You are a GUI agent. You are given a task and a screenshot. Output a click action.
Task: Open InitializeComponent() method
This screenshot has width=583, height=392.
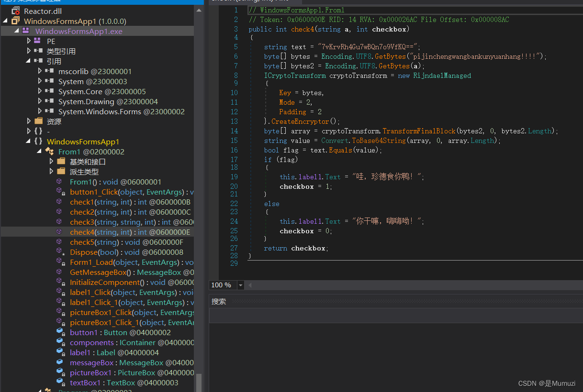tap(132, 282)
